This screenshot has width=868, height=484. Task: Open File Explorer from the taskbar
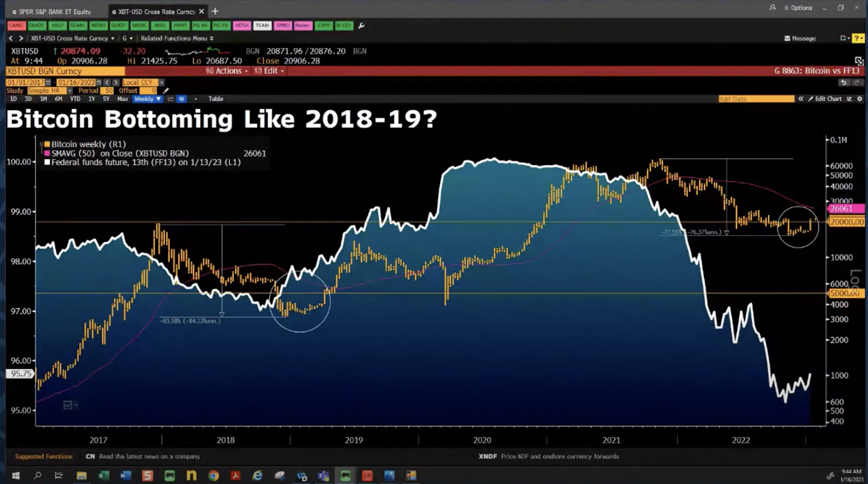[82, 475]
